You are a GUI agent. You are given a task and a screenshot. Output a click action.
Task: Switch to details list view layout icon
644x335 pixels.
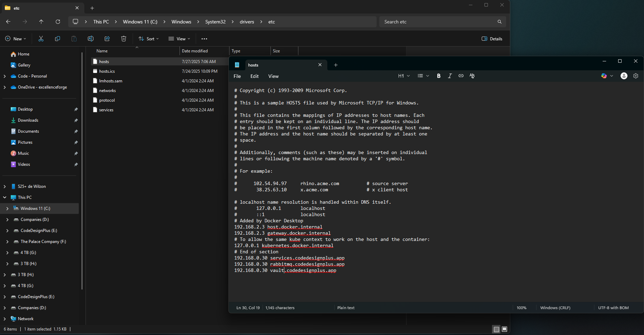[x=497, y=329]
